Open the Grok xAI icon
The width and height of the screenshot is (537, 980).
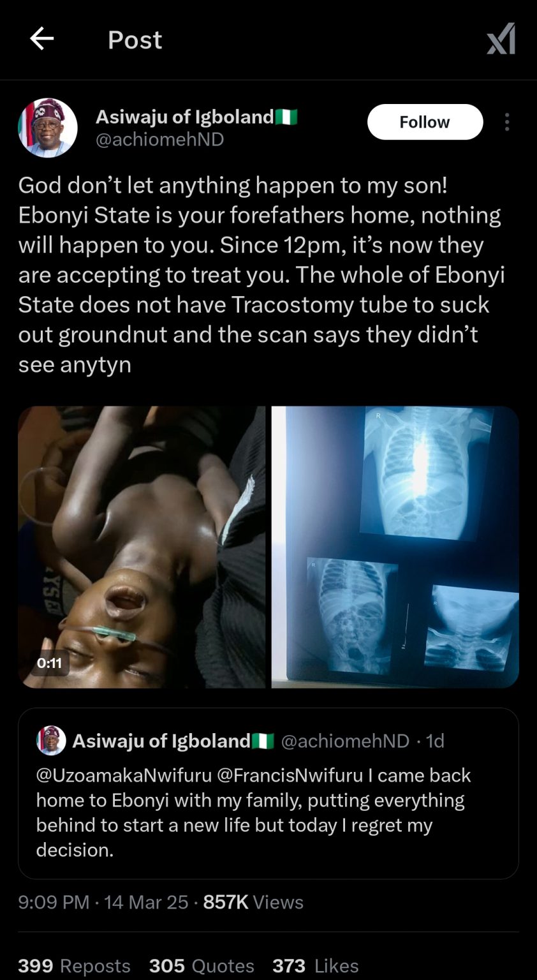(x=501, y=40)
